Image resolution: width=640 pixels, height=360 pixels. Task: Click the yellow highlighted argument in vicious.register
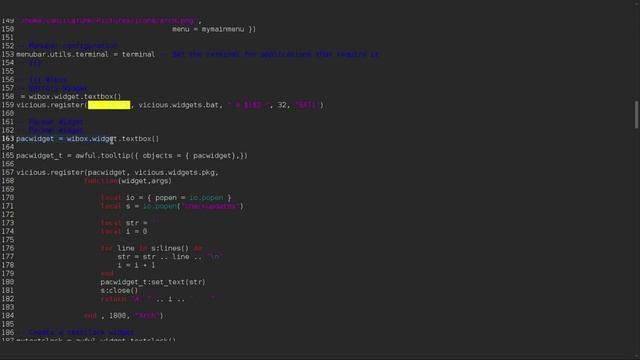[x=109, y=105]
